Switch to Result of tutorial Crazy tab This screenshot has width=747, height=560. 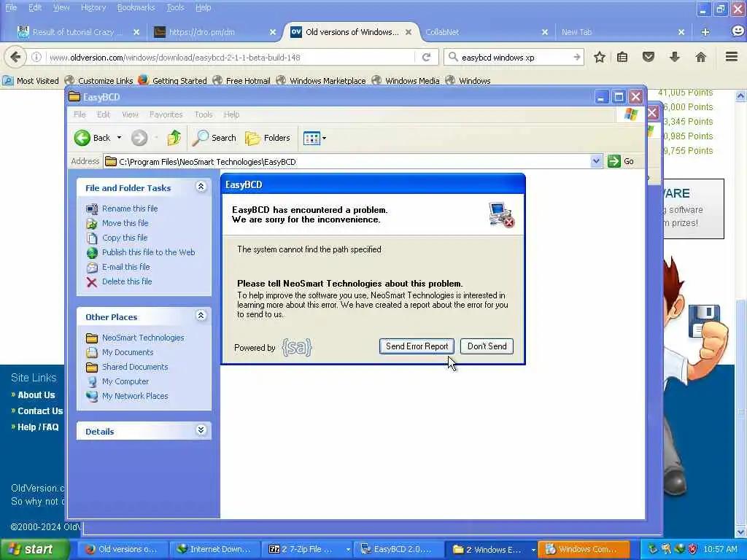click(78, 32)
